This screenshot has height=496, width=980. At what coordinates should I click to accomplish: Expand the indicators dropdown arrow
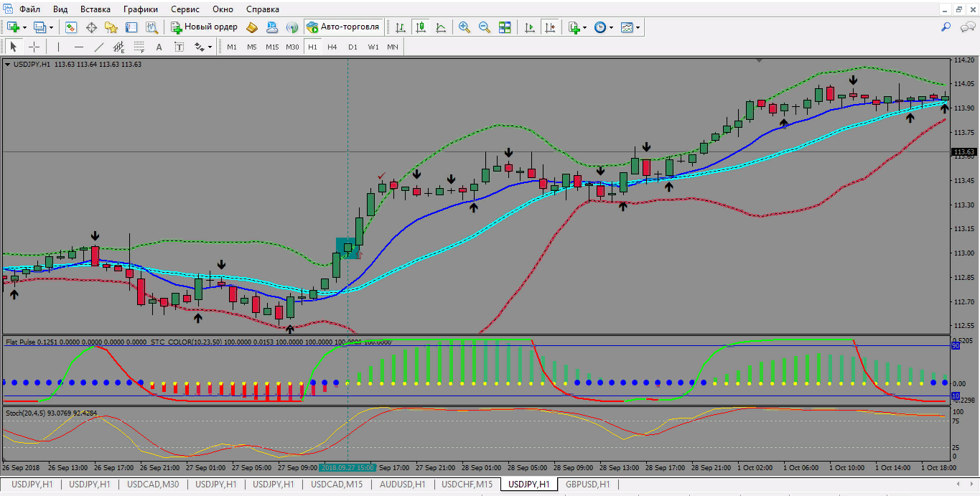585,27
